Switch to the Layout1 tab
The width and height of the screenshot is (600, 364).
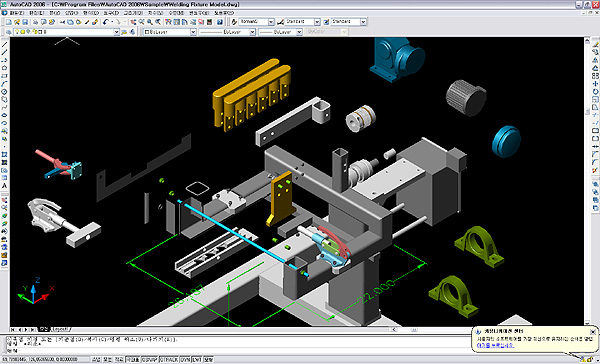[x=61, y=329]
